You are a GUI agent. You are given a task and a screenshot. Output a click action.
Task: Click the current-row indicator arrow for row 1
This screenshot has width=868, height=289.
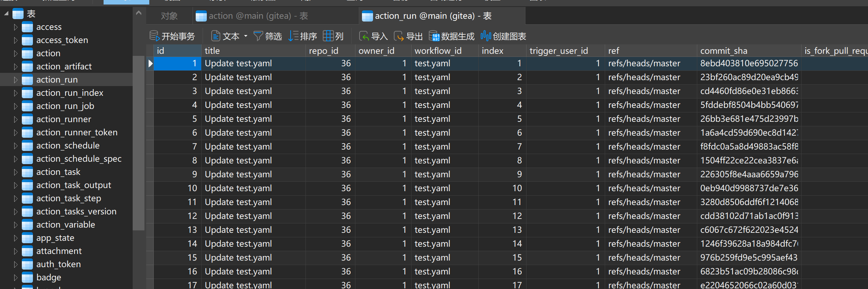(x=150, y=63)
